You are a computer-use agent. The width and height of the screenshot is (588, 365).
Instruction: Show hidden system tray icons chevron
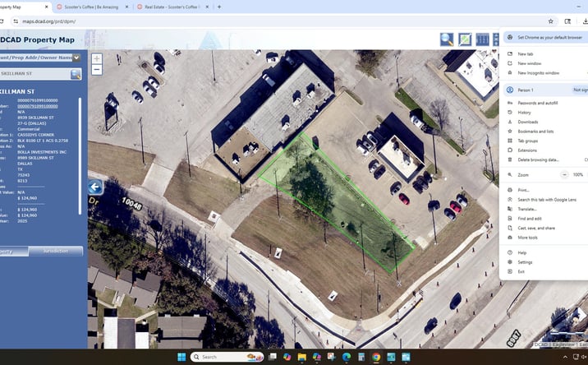(565, 357)
